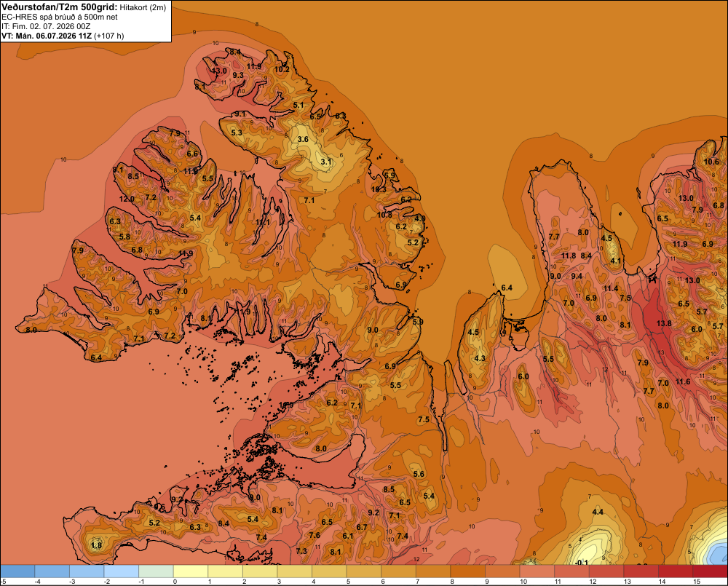Click the 12.0 temperature label in the Westfjords
Image resolution: width=728 pixels, height=586 pixels.
[x=127, y=199]
